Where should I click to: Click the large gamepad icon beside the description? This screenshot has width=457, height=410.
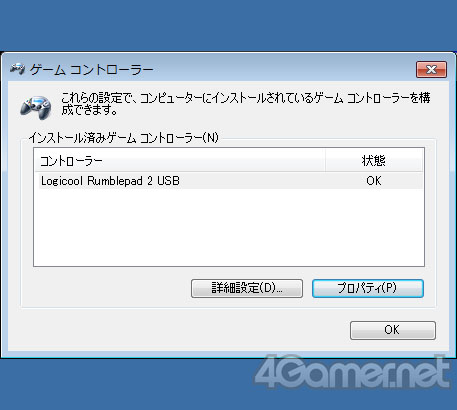point(36,107)
